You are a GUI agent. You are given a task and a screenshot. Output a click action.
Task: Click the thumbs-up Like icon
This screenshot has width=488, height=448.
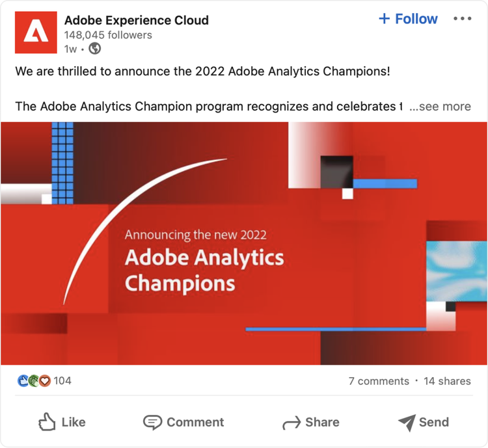click(x=47, y=423)
